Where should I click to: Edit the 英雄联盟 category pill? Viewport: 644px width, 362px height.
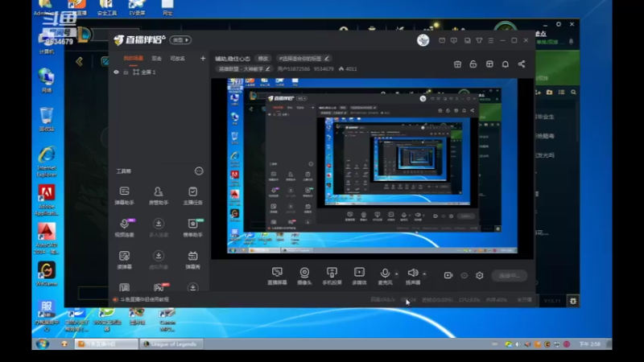point(244,69)
